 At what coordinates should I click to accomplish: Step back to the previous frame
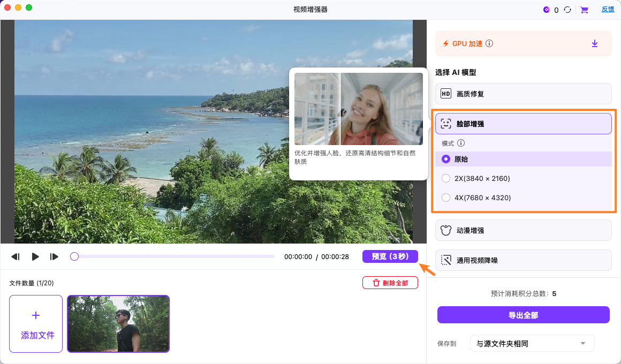[16, 257]
